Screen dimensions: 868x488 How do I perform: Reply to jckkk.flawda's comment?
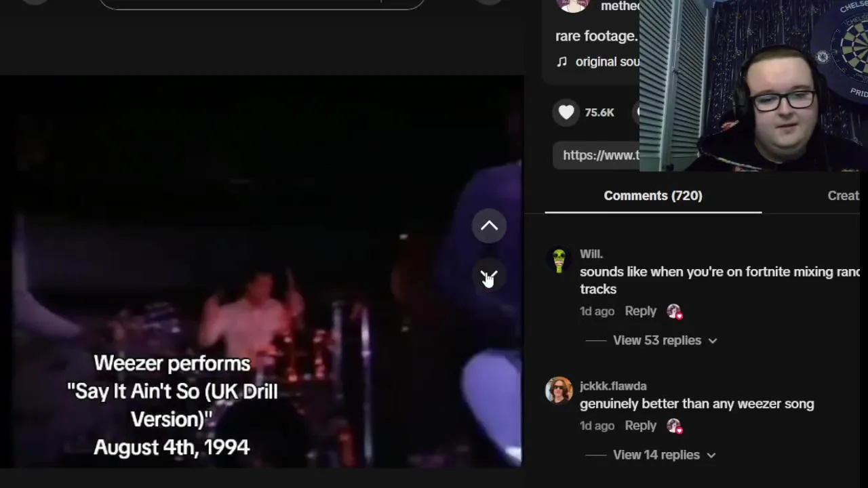640,426
